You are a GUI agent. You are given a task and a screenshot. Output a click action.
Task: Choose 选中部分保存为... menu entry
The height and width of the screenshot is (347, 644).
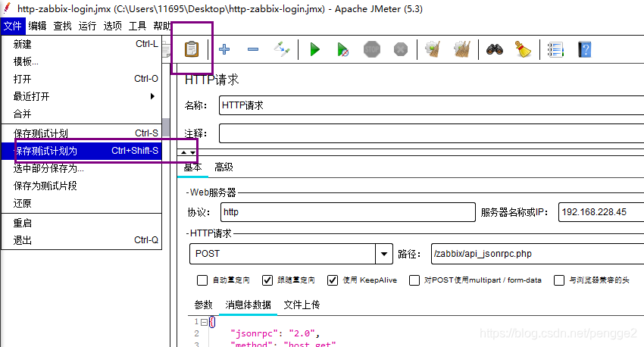coord(81,168)
